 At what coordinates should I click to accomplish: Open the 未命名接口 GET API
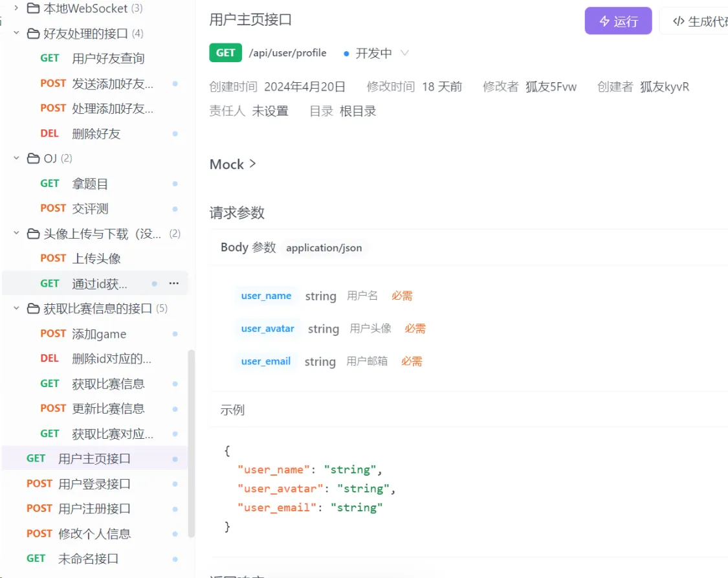pos(95,559)
